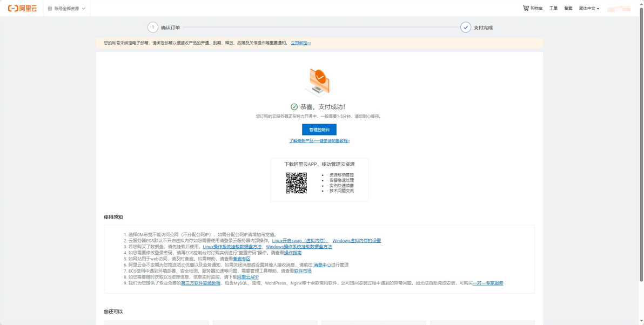The image size is (644, 325).
Task: Click step 1 circle 确认订单
Action: pyautogui.click(x=153, y=28)
